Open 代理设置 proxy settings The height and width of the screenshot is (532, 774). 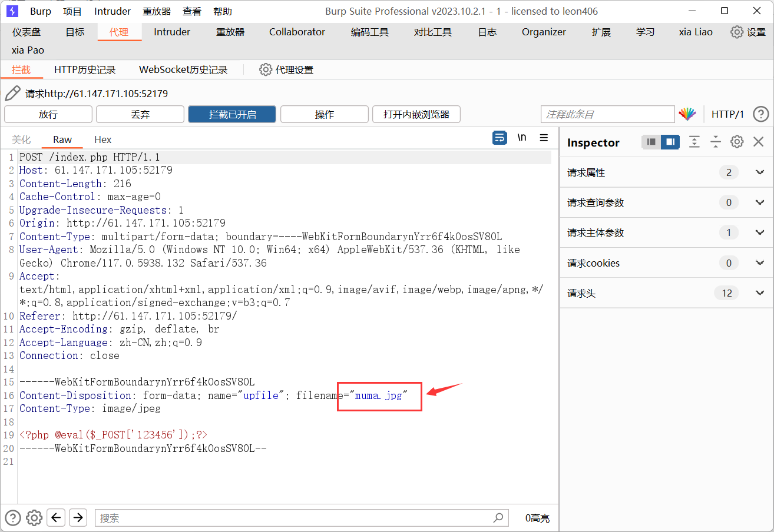pos(286,70)
